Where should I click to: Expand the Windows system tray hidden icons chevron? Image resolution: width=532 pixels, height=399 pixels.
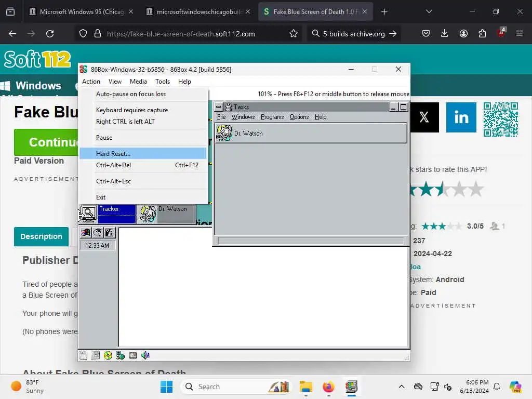coord(402,387)
